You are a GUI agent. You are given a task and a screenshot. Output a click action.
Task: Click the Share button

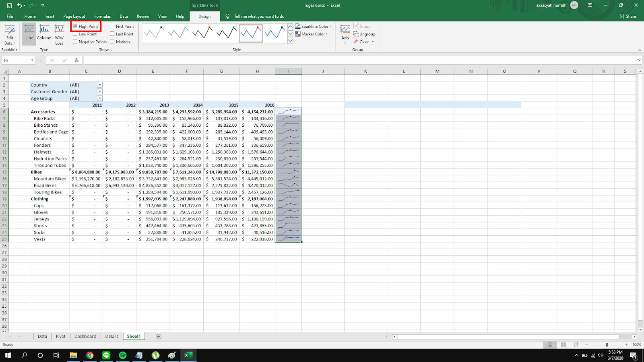pyautogui.click(x=628, y=16)
